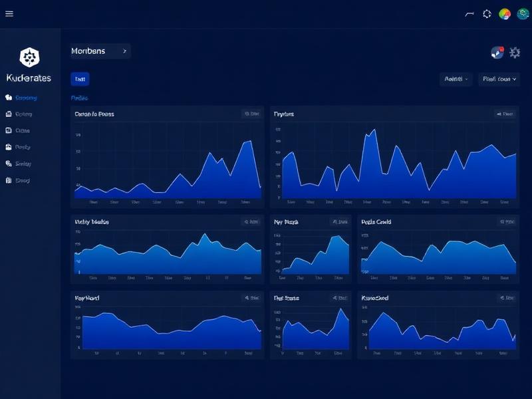Viewport: 532px width, 399px height.
Task: Open the teal avatar at the top right
Action: pyautogui.click(x=523, y=14)
